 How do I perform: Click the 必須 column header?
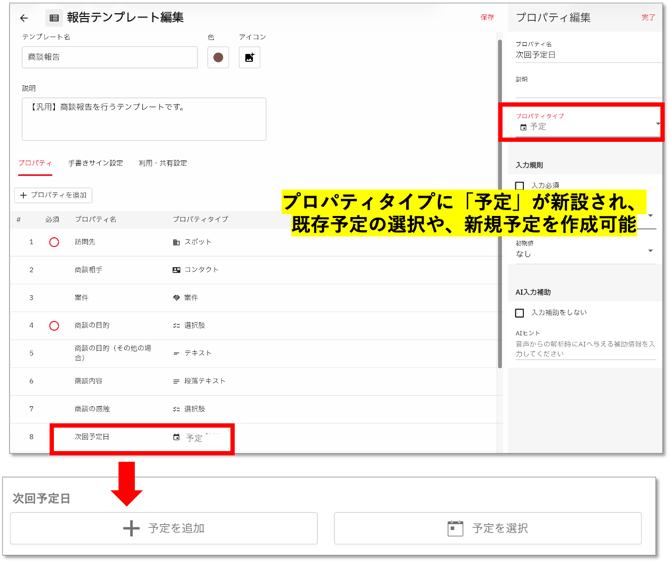pos(52,219)
